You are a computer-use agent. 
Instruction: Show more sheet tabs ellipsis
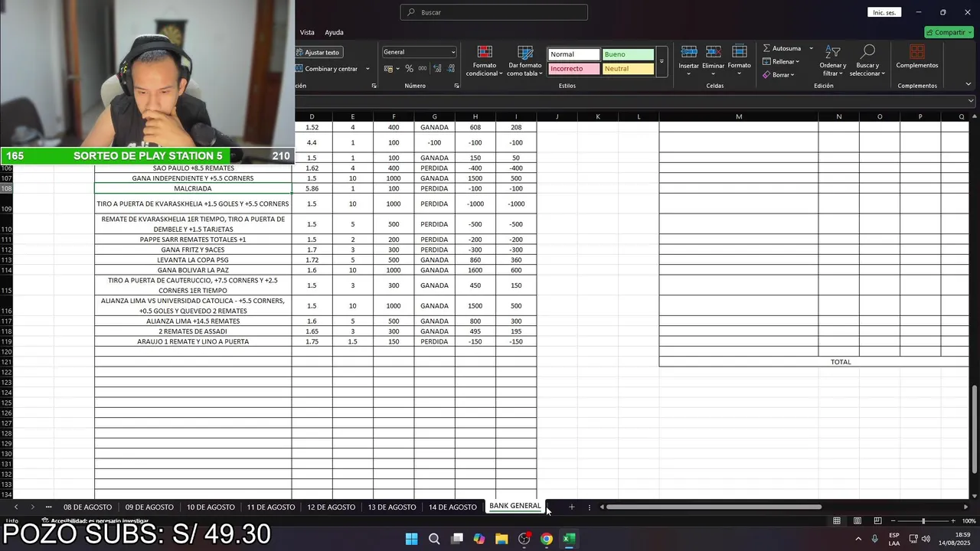pyautogui.click(x=48, y=507)
